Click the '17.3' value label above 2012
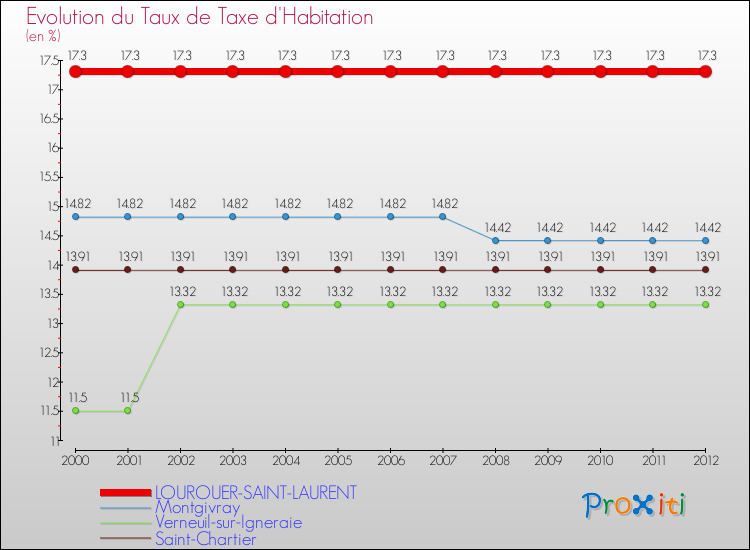 point(707,55)
